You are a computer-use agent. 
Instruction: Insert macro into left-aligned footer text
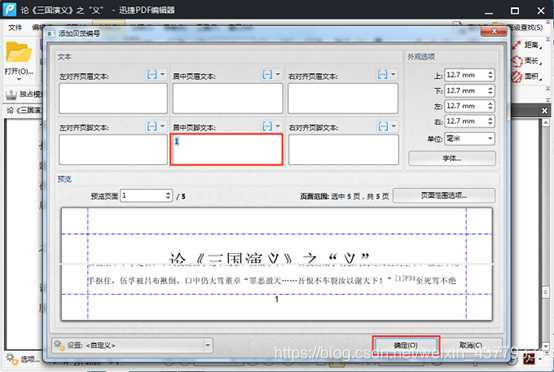(152, 126)
